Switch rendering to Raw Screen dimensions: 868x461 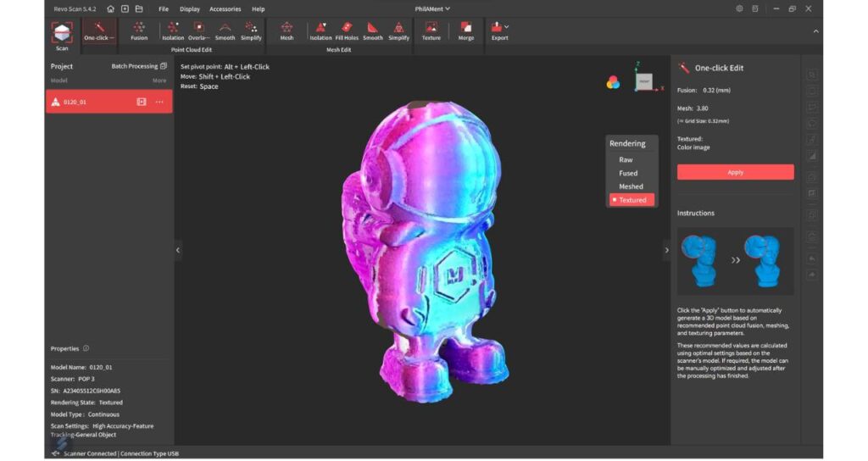coord(626,159)
